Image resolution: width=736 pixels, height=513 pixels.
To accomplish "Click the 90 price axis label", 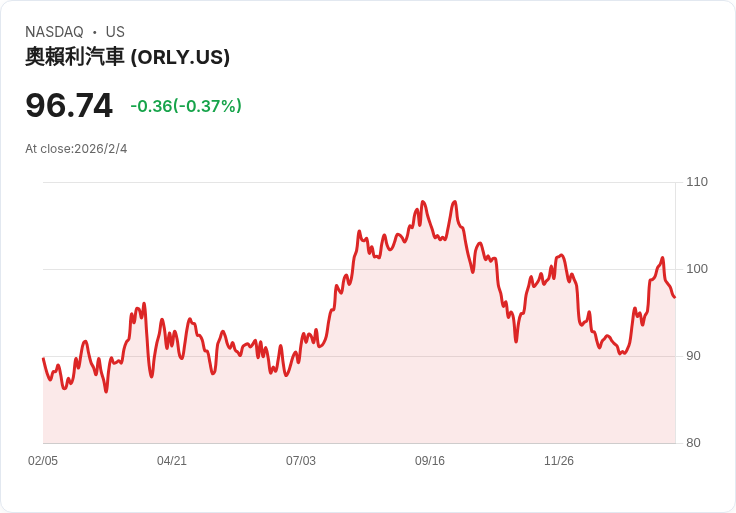I will point(693,356).
